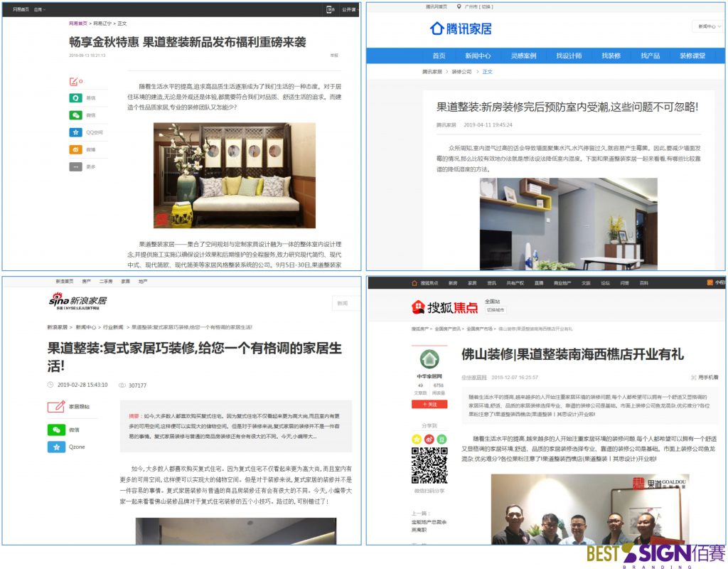Click 切换 city switch beside 广州市
728x569 pixels.
point(486,6)
